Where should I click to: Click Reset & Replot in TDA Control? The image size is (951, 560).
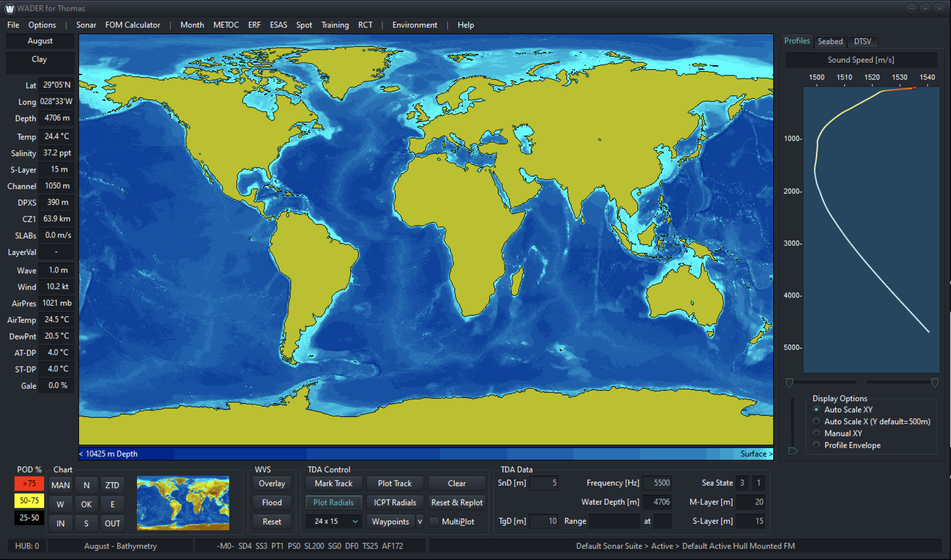[x=456, y=502]
